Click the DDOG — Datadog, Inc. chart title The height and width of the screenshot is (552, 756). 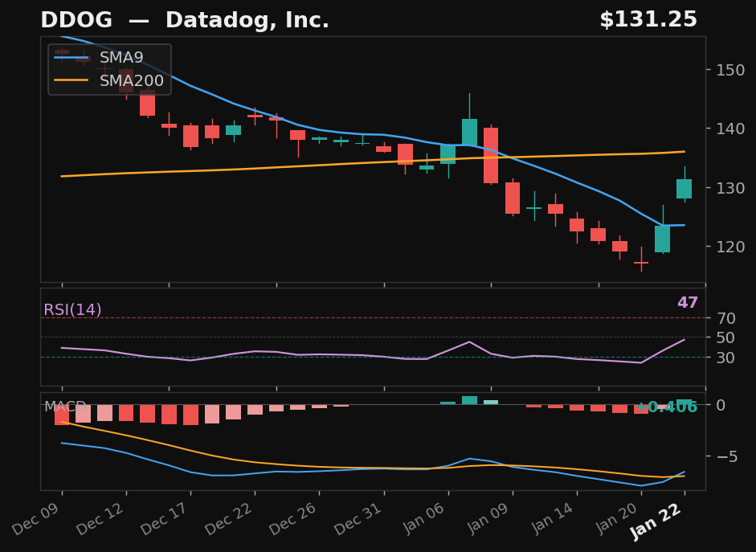[185, 20]
